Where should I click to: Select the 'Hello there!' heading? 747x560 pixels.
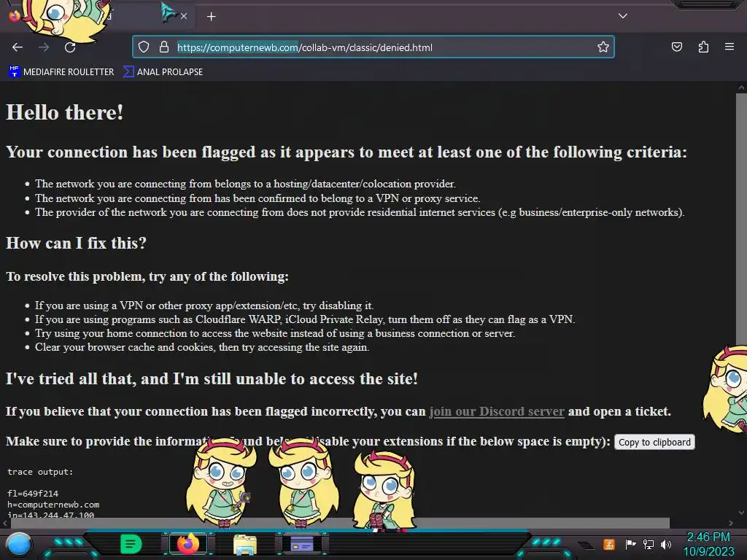point(64,112)
